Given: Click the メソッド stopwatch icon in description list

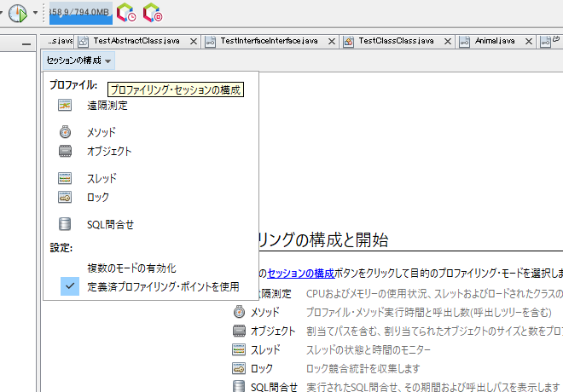Looking at the screenshot, I should 239,312.
